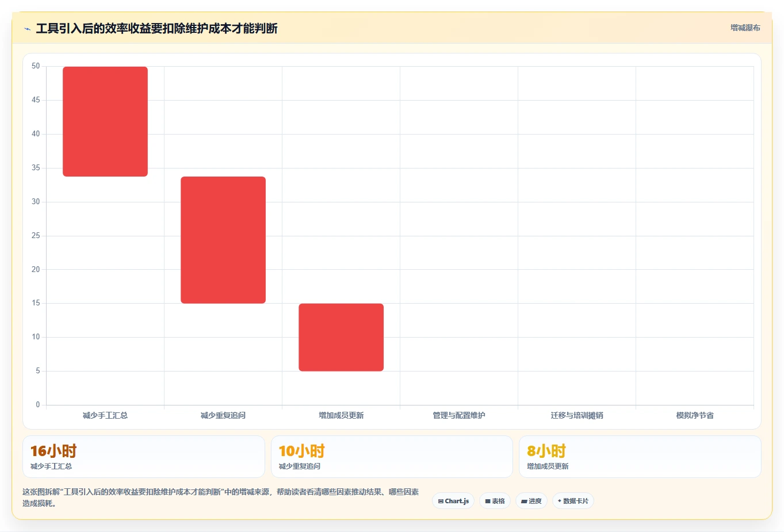This screenshot has height=532, width=784.
Task: Select the 进度 tag chip
Action: point(531,501)
